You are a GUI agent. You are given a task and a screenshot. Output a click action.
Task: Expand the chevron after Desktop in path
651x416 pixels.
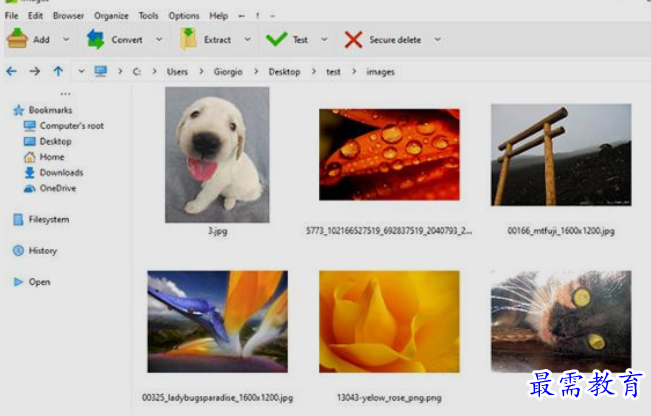tap(314, 71)
